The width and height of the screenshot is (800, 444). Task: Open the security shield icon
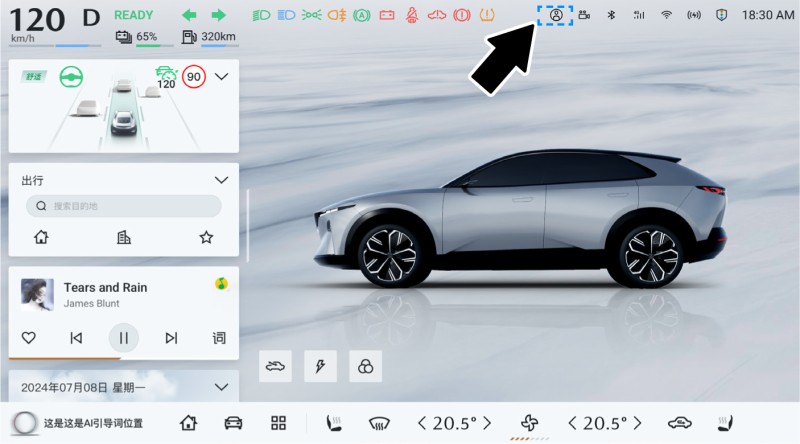[x=721, y=15]
